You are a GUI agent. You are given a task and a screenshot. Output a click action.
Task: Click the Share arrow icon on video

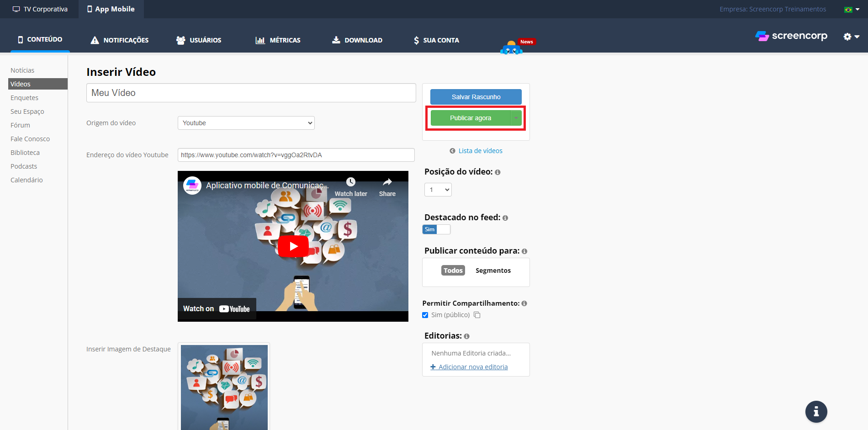[x=387, y=182]
